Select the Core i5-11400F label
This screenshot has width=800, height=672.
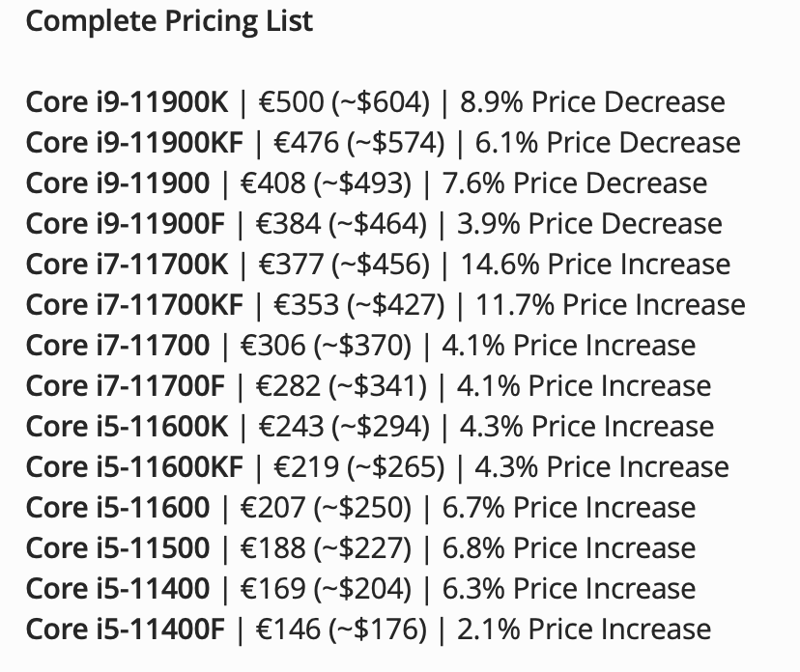[x=125, y=630]
